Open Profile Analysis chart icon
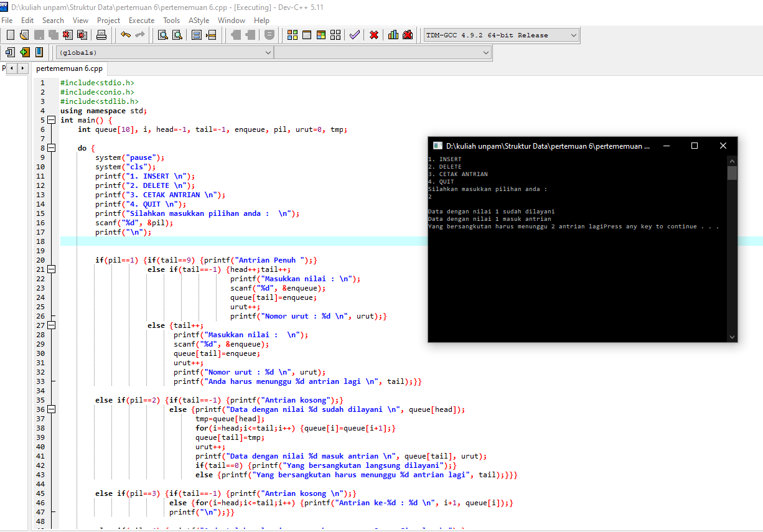This screenshot has height=532, width=763. pos(393,35)
